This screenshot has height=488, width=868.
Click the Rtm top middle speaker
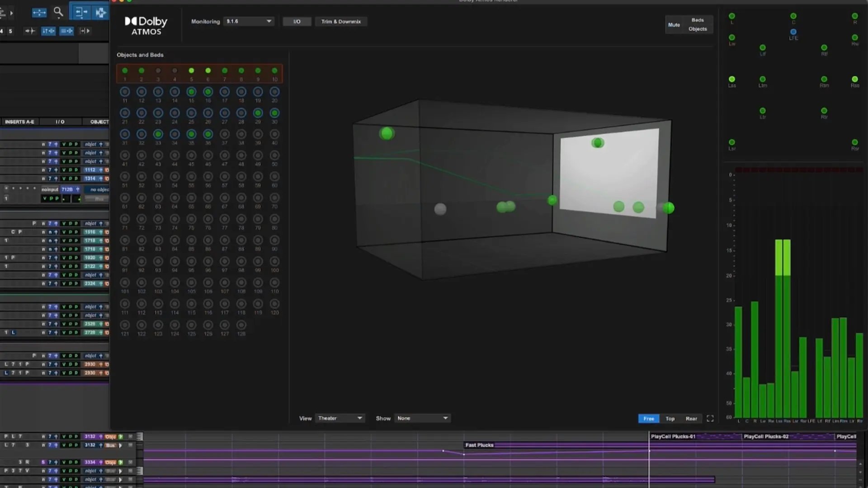point(824,79)
